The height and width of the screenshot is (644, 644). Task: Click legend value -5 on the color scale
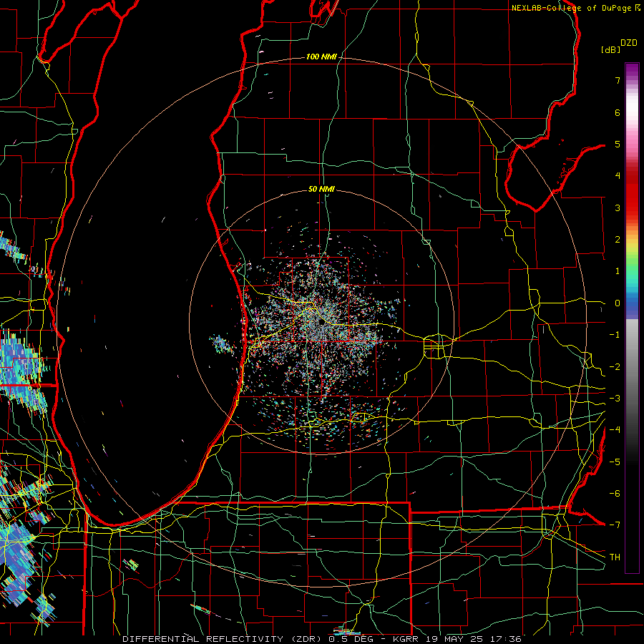tap(615, 462)
